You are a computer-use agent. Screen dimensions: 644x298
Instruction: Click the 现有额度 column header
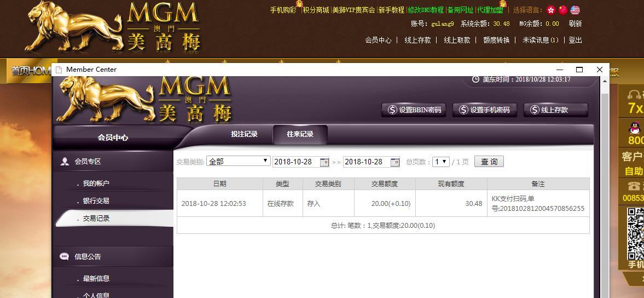click(451, 184)
